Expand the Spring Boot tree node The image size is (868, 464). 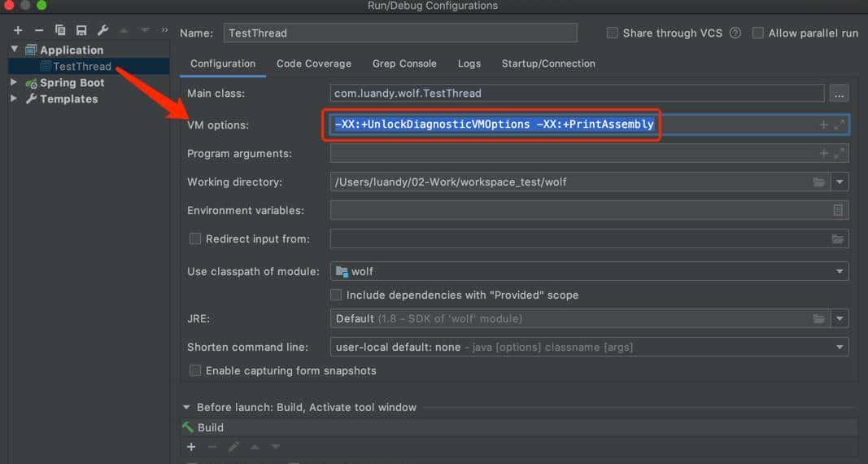click(x=14, y=82)
